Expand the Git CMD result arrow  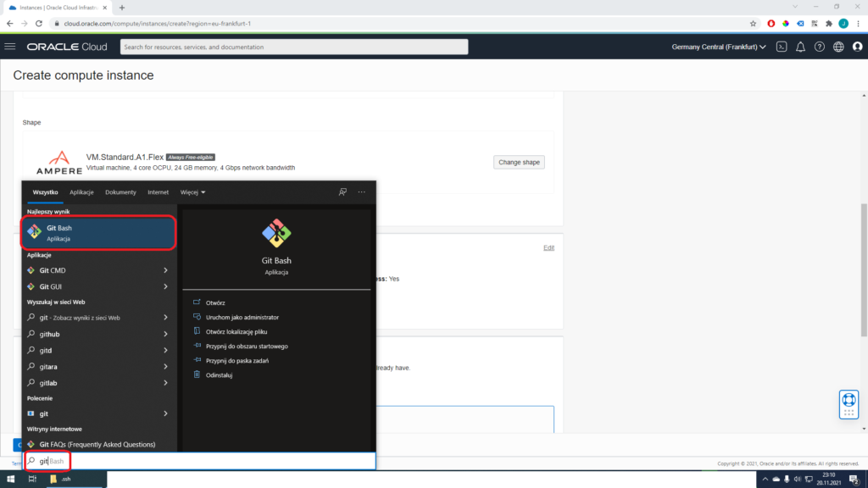pyautogui.click(x=165, y=270)
